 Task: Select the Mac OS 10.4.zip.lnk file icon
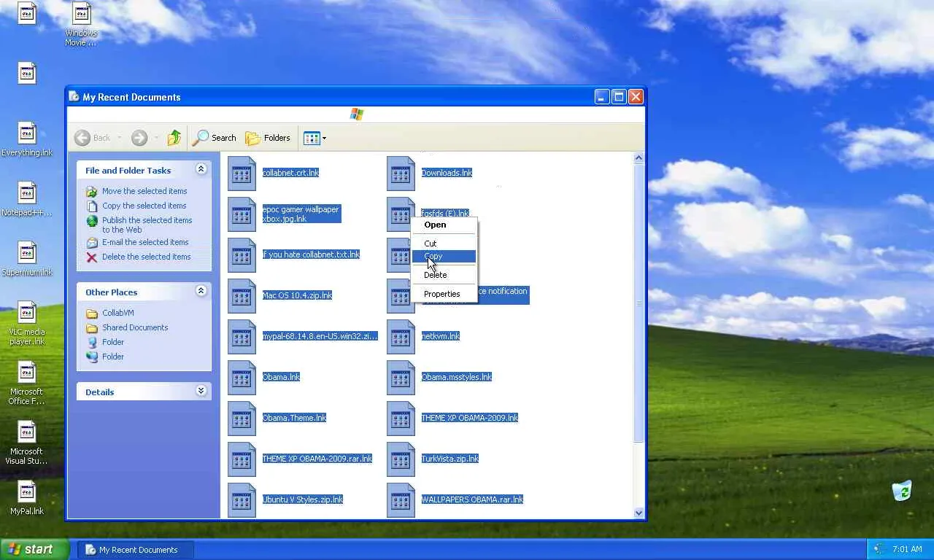tap(242, 296)
